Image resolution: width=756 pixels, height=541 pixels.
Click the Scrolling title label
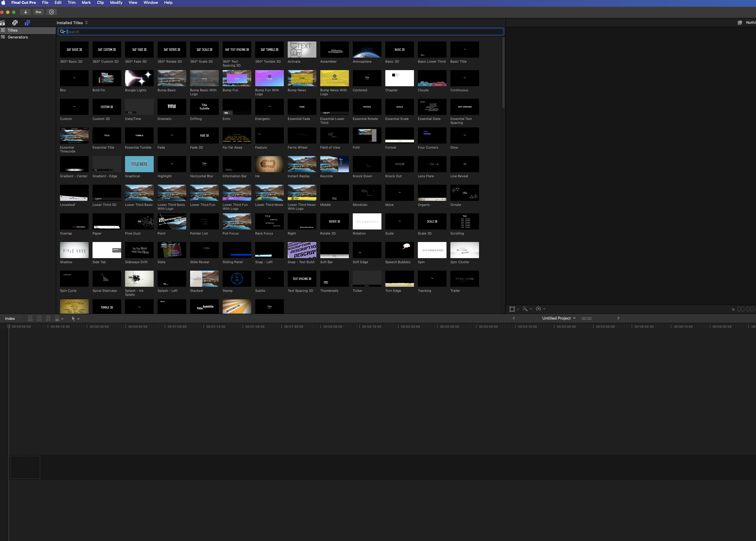pos(457,234)
